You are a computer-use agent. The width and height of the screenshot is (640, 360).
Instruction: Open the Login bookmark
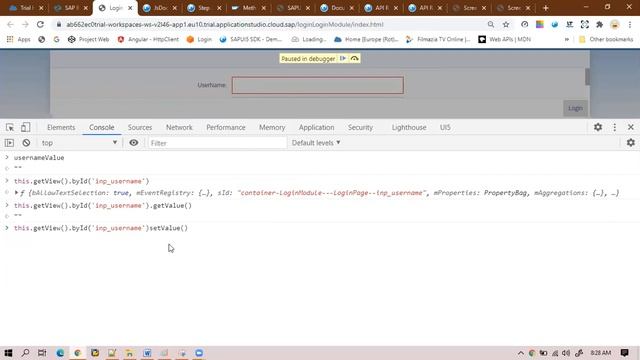(199, 40)
